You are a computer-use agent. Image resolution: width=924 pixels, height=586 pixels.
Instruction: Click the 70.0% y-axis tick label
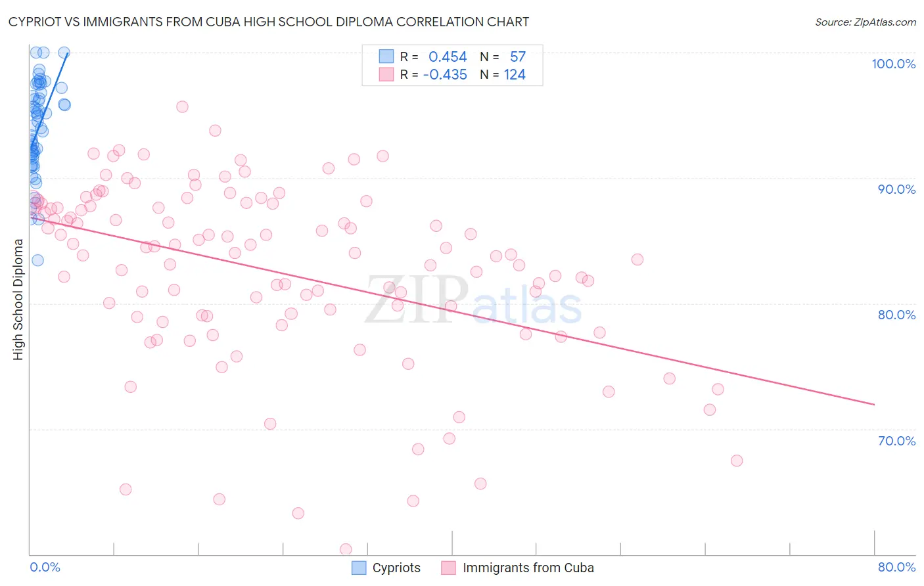point(896,441)
